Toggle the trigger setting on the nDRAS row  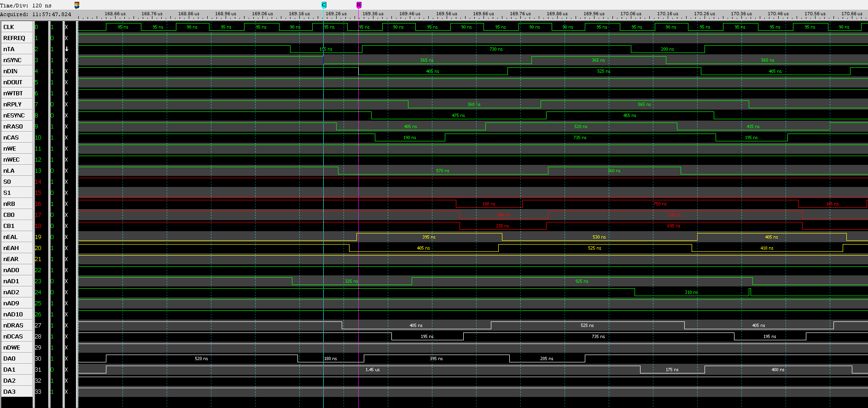pyautogui.click(x=67, y=326)
